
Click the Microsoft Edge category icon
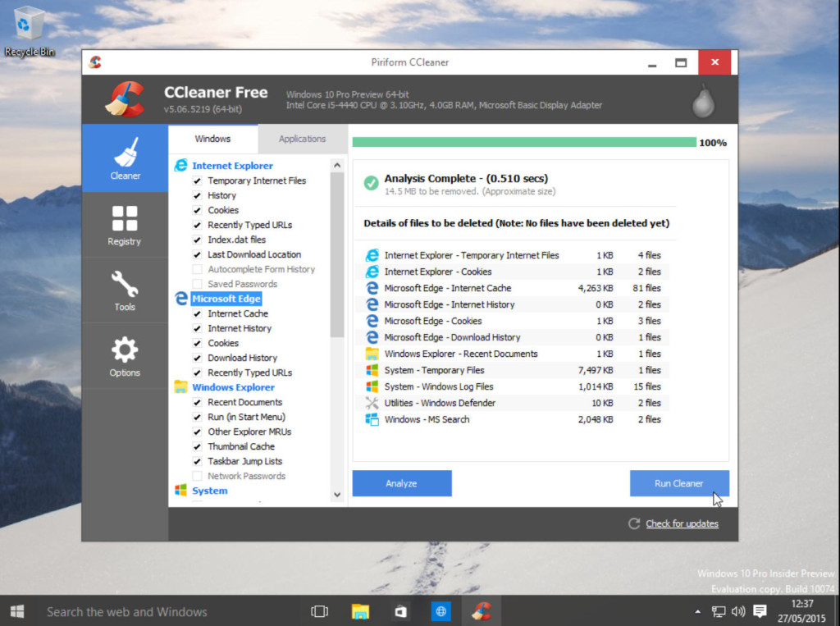point(181,299)
